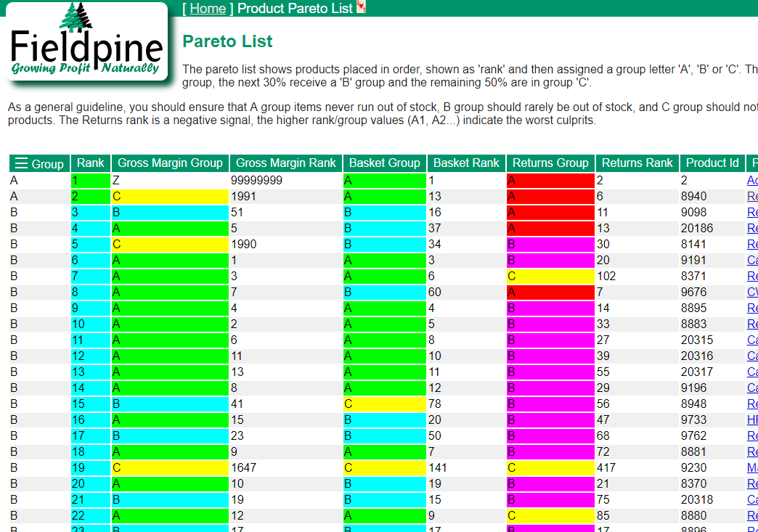Select Returns Rank value 102
Screen dimensions: 758x532
tap(606, 277)
